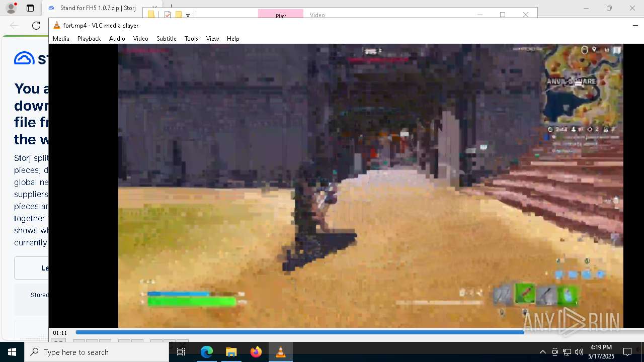The image size is (644, 362).
Task: Open the Video menu in VLC
Action: click(140, 39)
